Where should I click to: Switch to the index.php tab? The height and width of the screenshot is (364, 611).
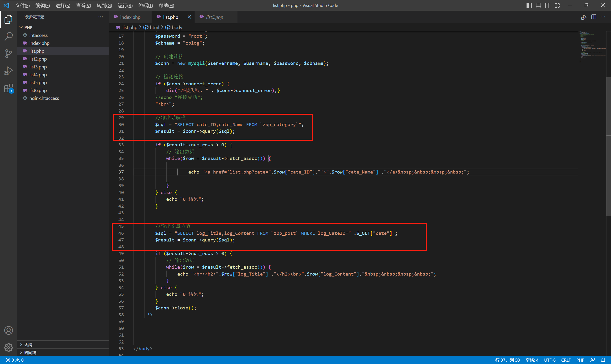pos(130,17)
